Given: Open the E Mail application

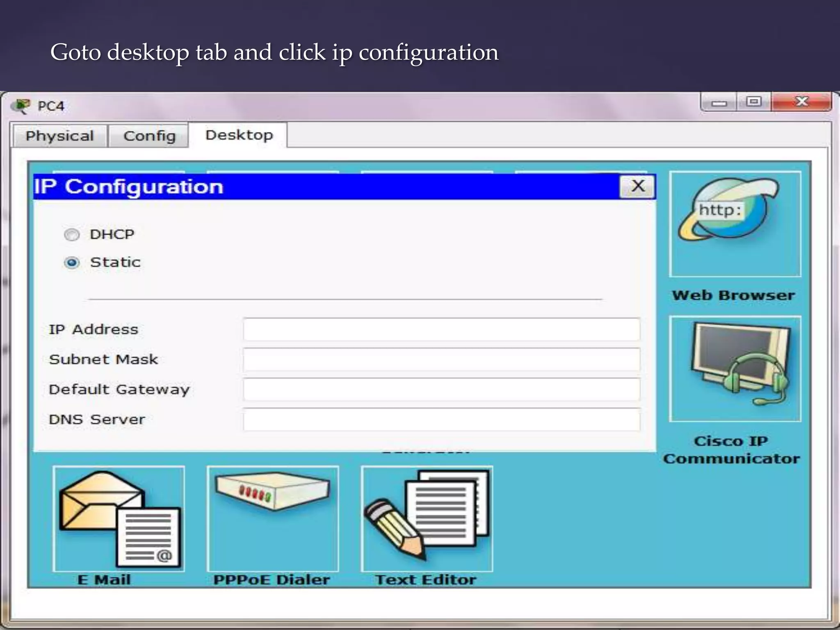Looking at the screenshot, I should point(119,518).
